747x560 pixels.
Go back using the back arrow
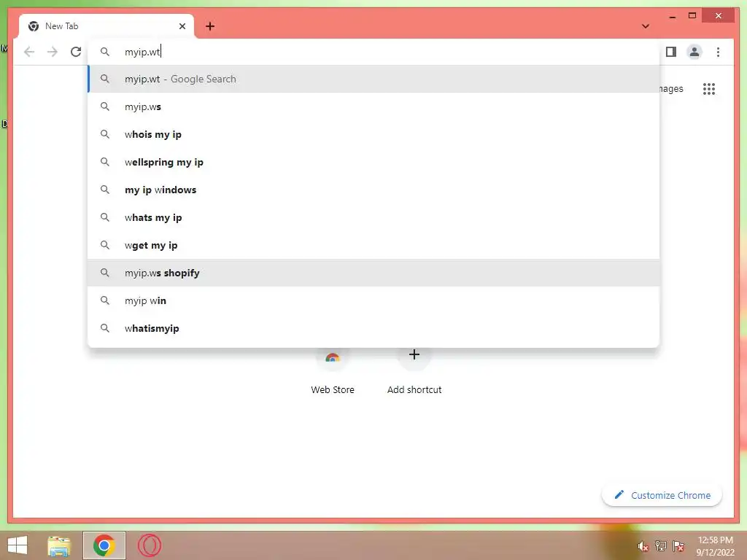pyautogui.click(x=29, y=52)
